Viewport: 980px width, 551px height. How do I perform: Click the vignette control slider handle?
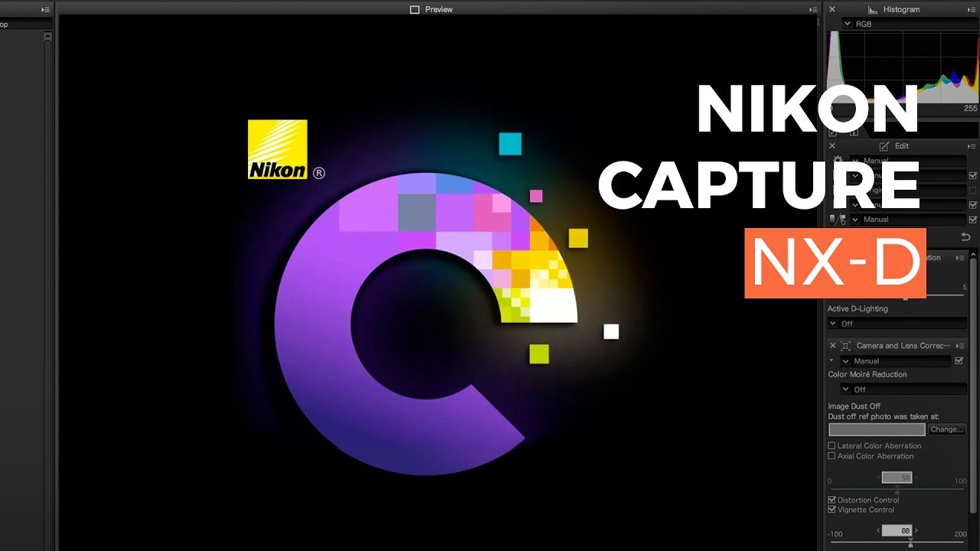[x=910, y=543]
